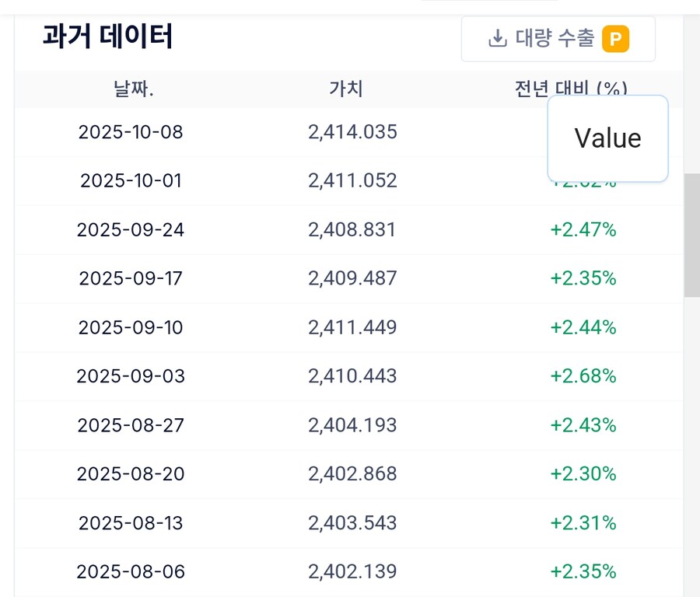Click the 날짜 column header
This screenshot has width=700, height=597.
tap(134, 89)
